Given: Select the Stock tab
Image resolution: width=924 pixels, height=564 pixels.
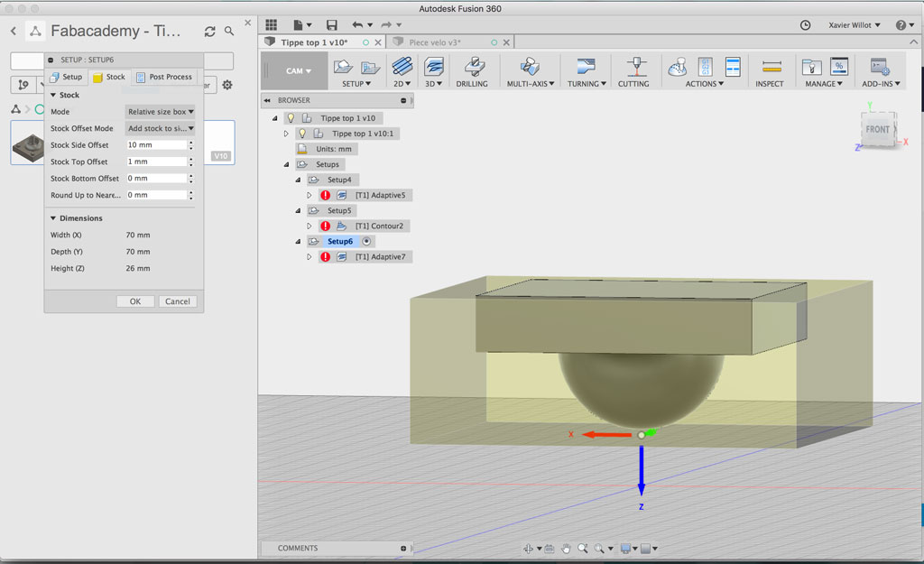Looking at the screenshot, I should pyautogui.click(x=109, y=77).
